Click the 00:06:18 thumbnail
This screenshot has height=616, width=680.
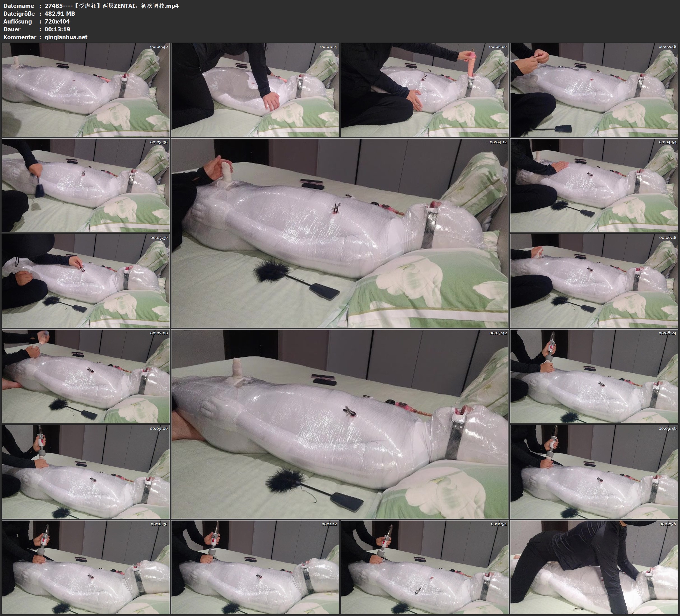594,281
